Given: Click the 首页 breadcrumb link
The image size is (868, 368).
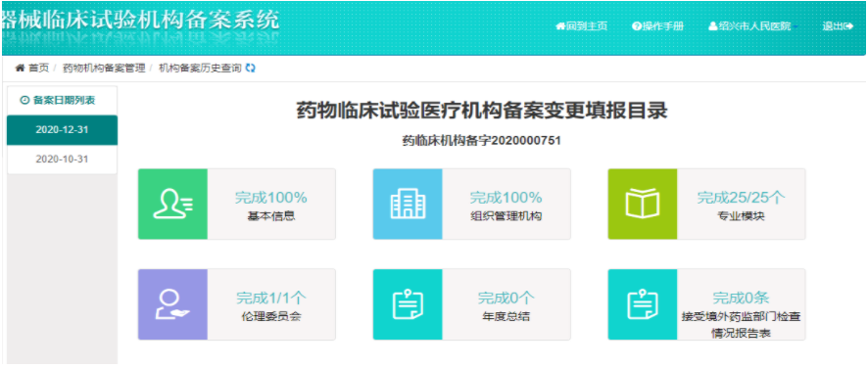Looking at the screenshot, I should coord(39,69).
